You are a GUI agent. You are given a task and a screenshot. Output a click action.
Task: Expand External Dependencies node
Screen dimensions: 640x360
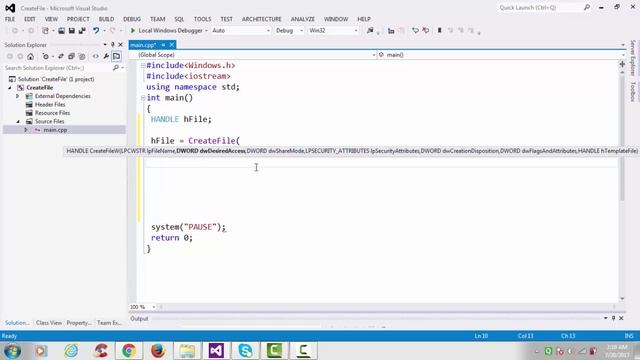tap(18, 96)
